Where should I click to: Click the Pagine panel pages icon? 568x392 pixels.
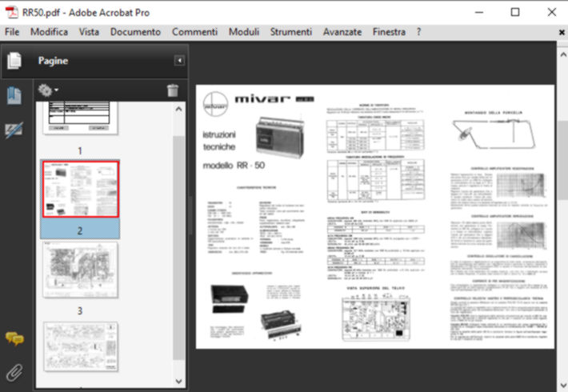point(14,61)
